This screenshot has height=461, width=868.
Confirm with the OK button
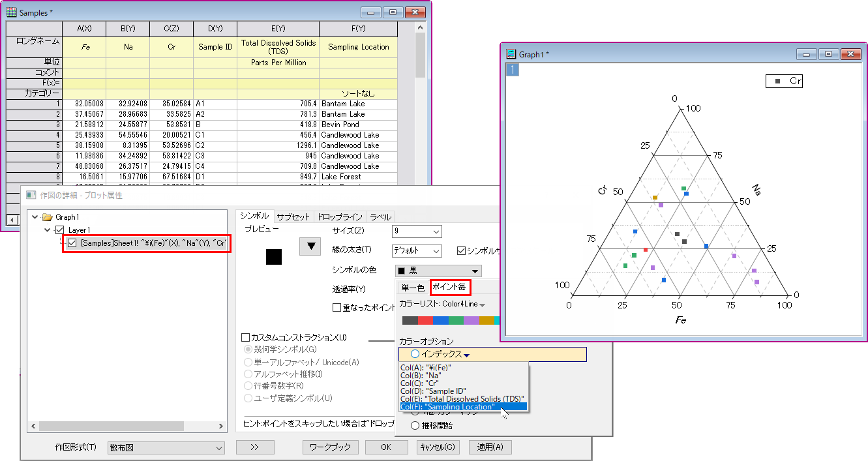[387, 447]
